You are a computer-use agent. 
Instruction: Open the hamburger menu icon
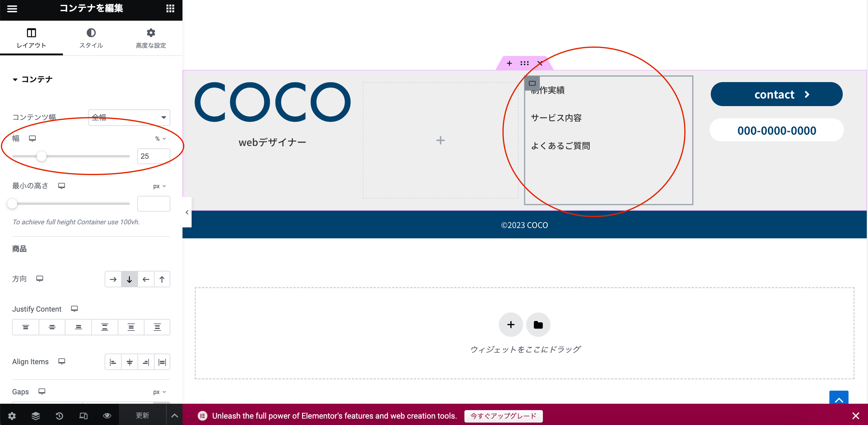coord(12,9)
